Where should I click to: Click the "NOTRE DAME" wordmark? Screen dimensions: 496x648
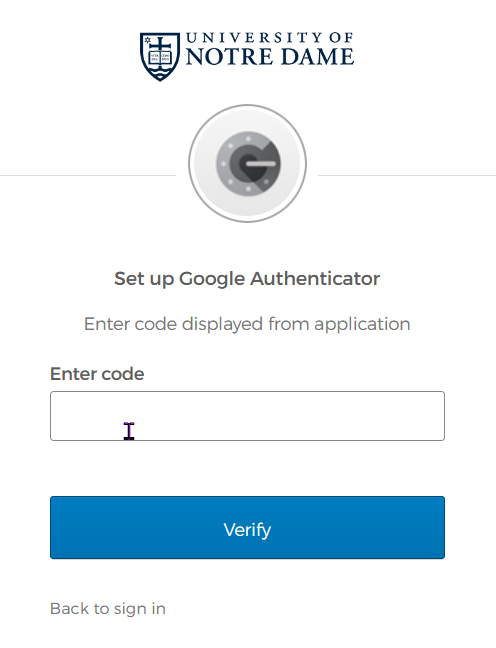pos(270,57)
